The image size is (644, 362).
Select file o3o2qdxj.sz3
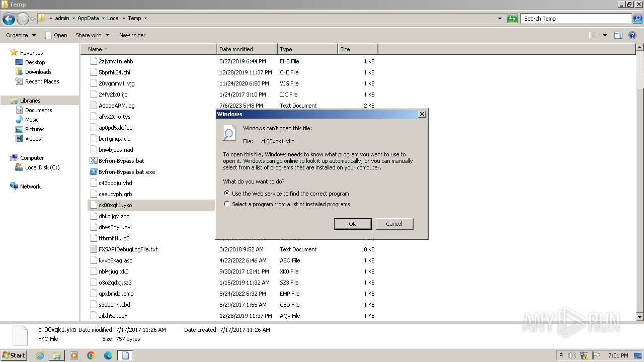point(115,283)
